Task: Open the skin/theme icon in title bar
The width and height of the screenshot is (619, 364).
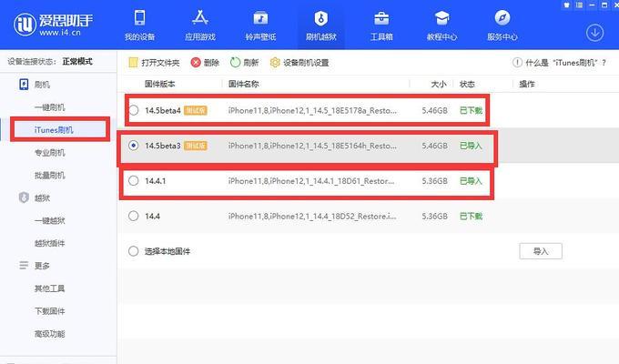Action: pyautogui.click(x=566, y=5)
